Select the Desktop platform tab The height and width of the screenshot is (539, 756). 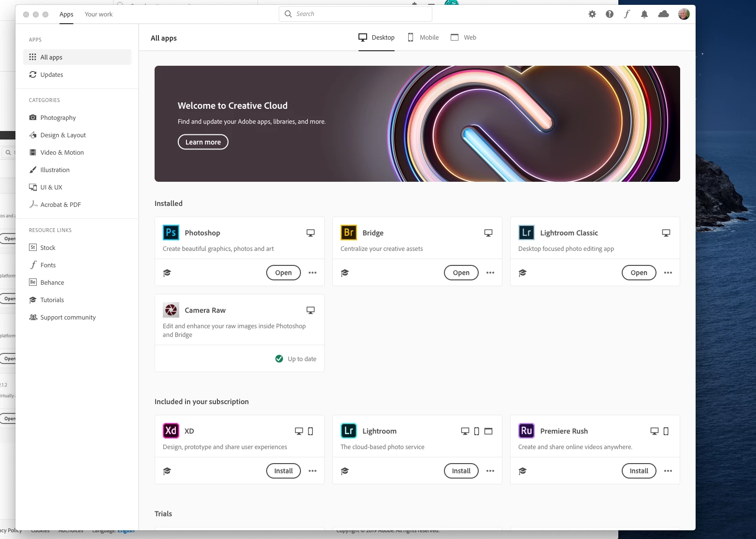[376, 37]
